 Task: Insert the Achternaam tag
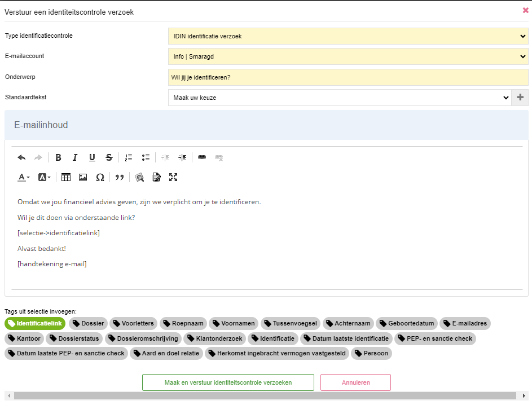[x=348, y=324]
